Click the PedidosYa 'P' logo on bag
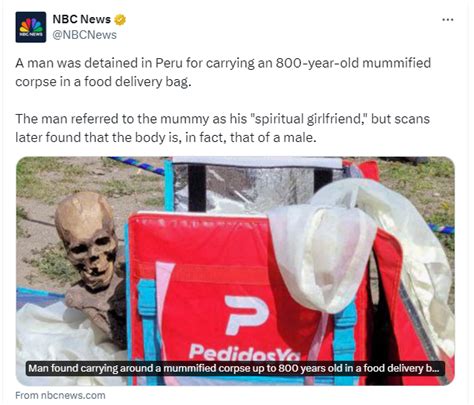Viewport: 474px width, 405px height. pyautogui.click(x=246, y=314)
